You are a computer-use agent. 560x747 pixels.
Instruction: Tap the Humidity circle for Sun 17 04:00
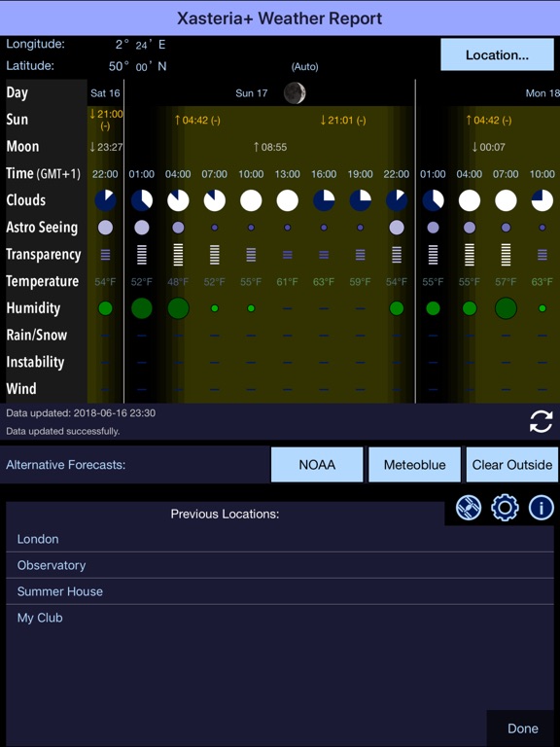coord(178,308)
